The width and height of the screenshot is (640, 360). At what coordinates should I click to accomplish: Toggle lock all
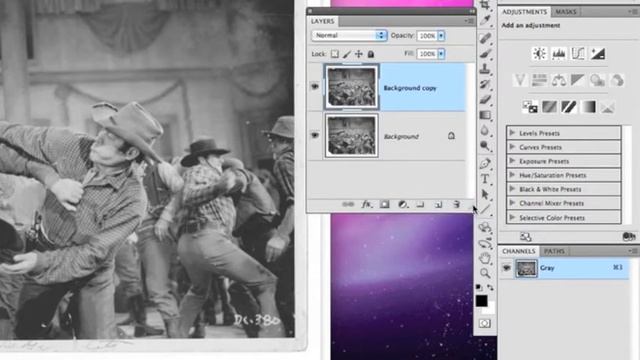coord(371,54)
